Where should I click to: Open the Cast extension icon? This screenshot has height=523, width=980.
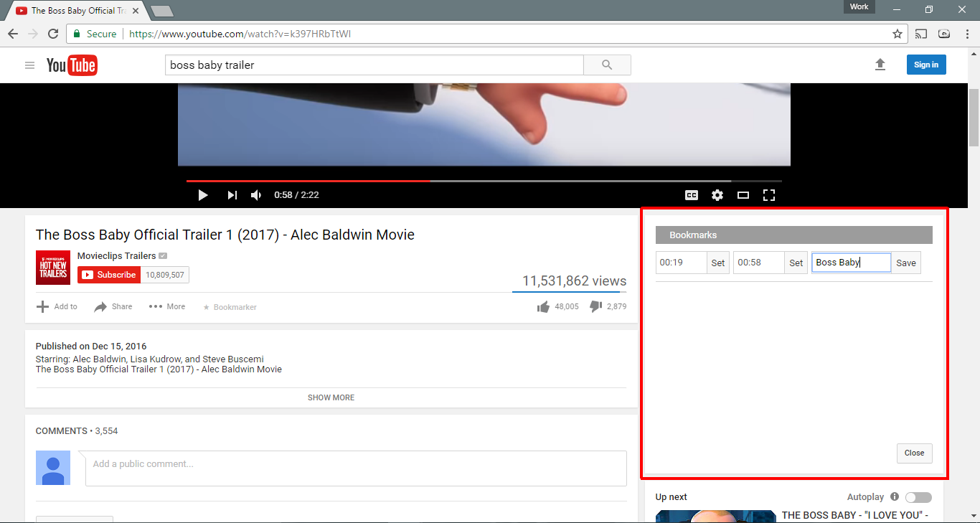[x=921, y=34]
